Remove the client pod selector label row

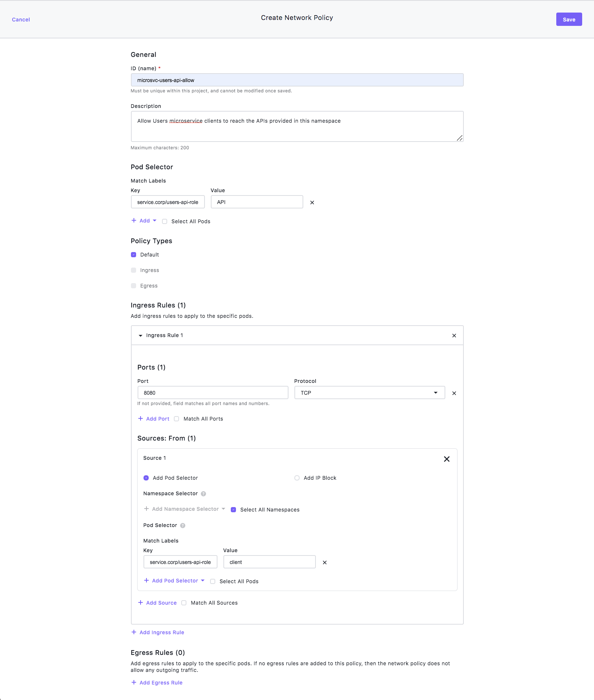pos(325,563)
